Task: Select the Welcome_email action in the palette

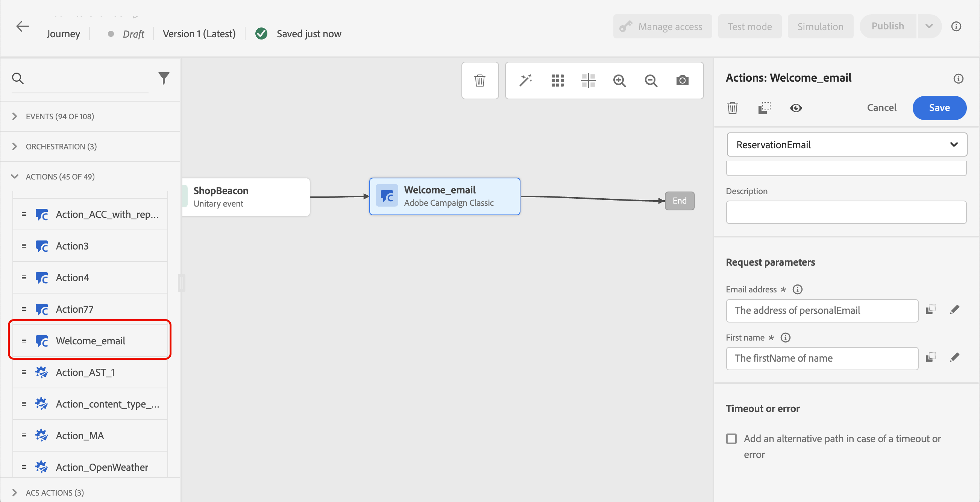Action: pyautogui.click(x=90, y=341)
